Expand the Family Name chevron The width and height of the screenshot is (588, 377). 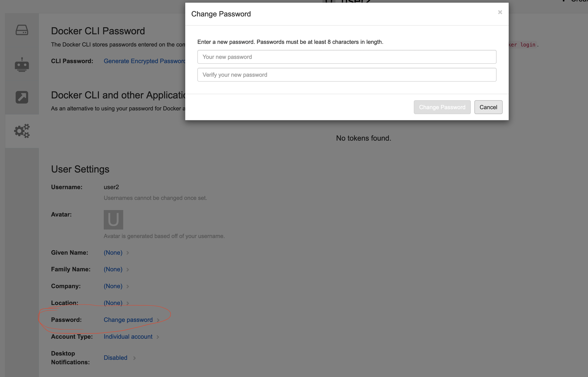128,269
